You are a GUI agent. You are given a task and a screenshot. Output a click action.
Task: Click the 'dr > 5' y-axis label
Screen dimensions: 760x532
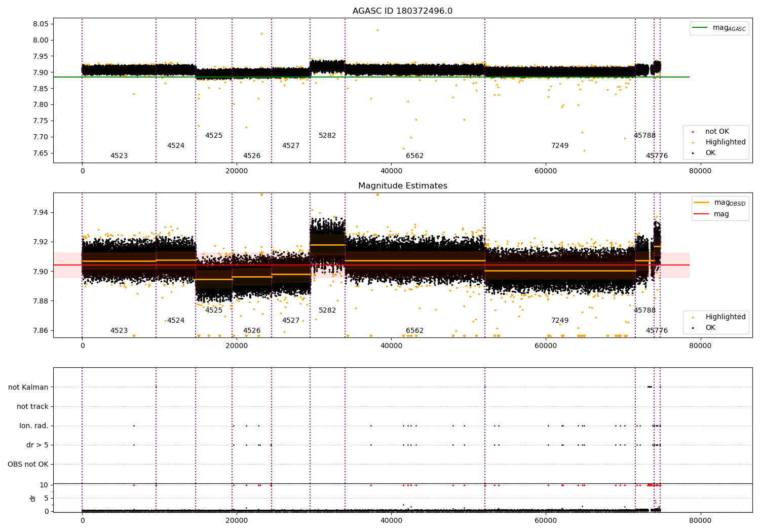coord(37,445)
